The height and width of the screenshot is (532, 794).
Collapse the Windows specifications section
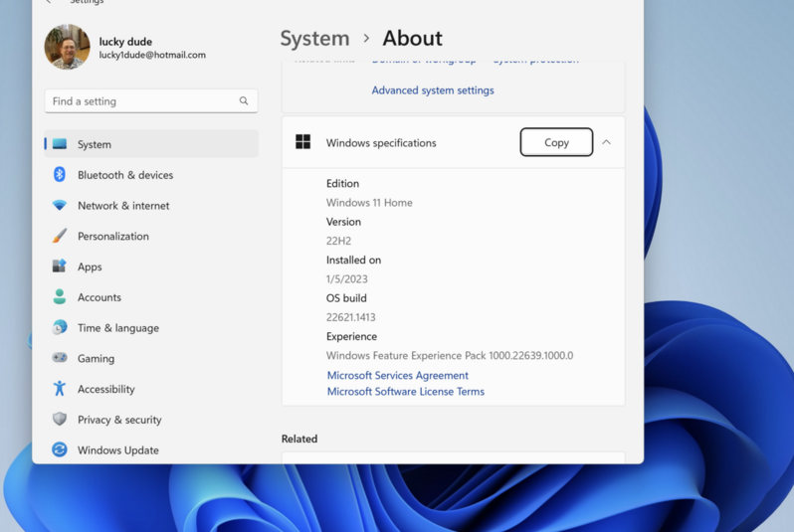606,142
